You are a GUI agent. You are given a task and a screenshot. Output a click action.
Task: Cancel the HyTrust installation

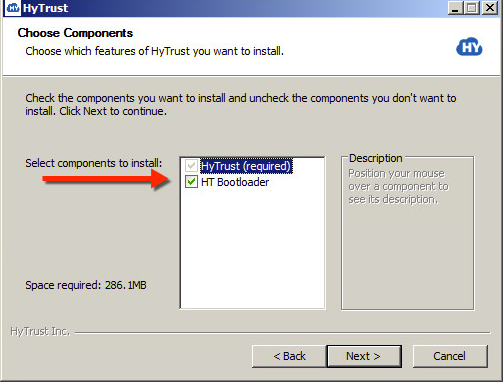(450, 356)
